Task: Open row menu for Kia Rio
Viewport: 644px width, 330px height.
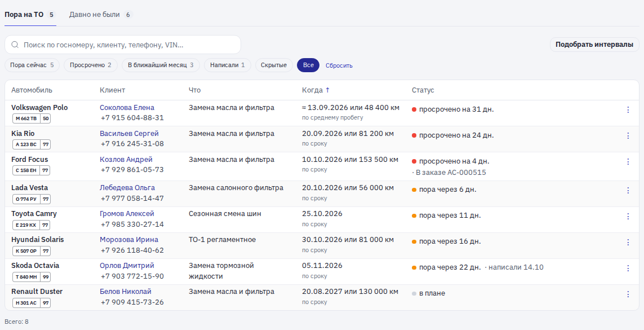Action: [628, 135]
